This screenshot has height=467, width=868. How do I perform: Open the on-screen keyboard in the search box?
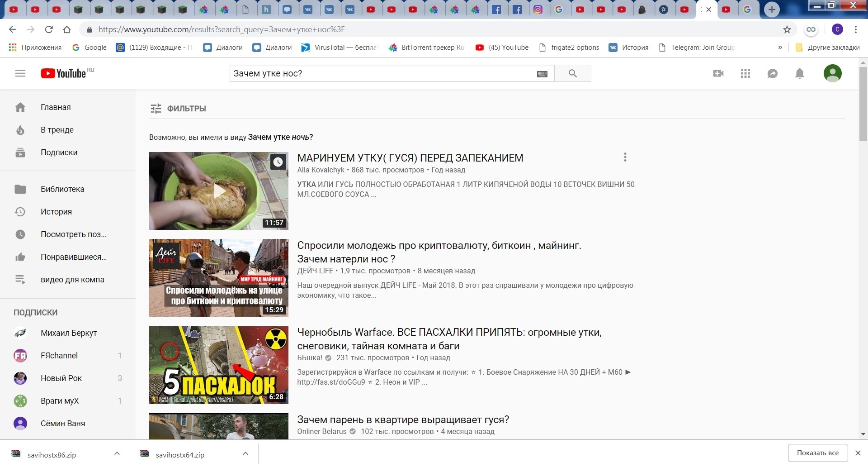tap(542, 74)
